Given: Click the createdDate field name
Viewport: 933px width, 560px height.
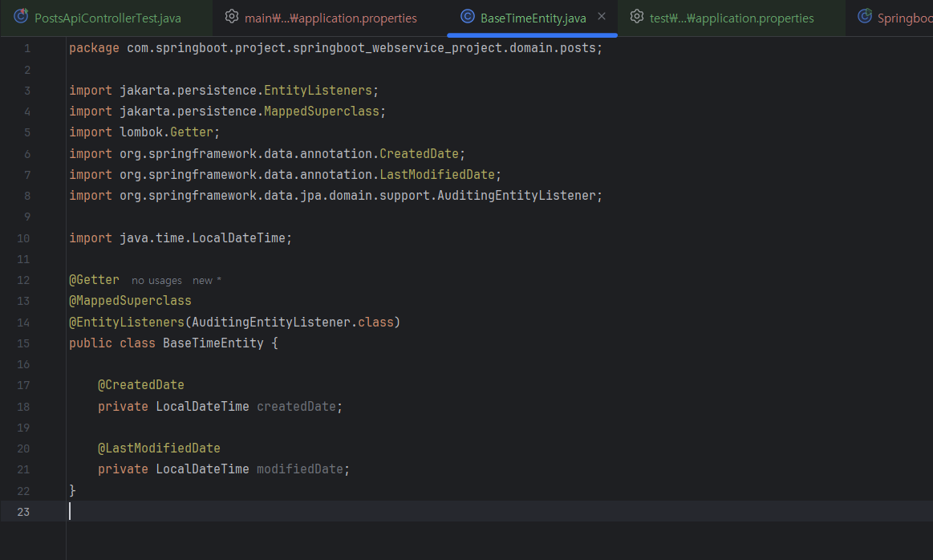Looking at the screenshot, I should (296, 407).
